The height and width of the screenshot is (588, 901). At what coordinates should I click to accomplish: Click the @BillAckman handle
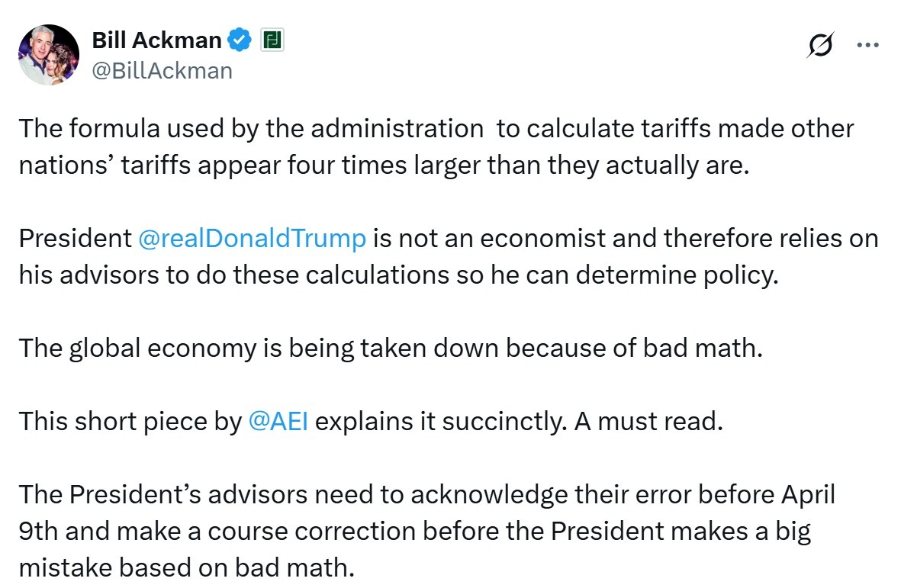tap(162, 71)
